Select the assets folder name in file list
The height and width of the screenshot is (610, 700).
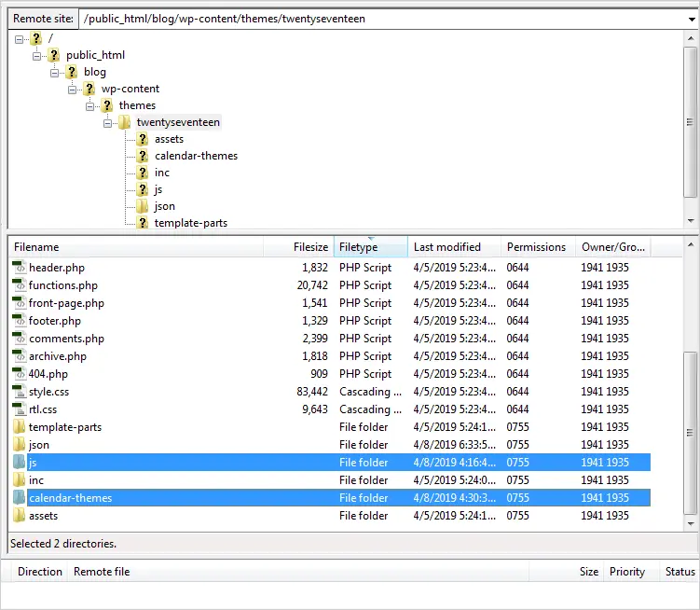[x=43, y=515]
